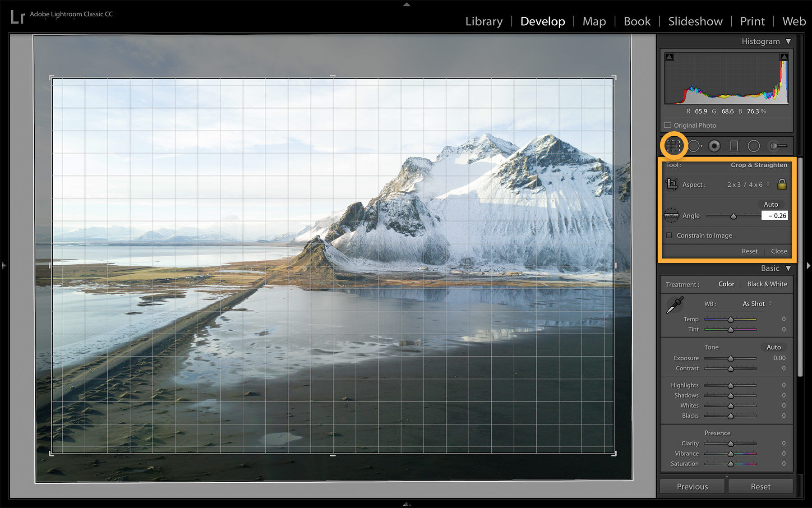Viewport: 812px width, 508px height.
Task: Open the Red Eye Correction tool
Action: 713,146
